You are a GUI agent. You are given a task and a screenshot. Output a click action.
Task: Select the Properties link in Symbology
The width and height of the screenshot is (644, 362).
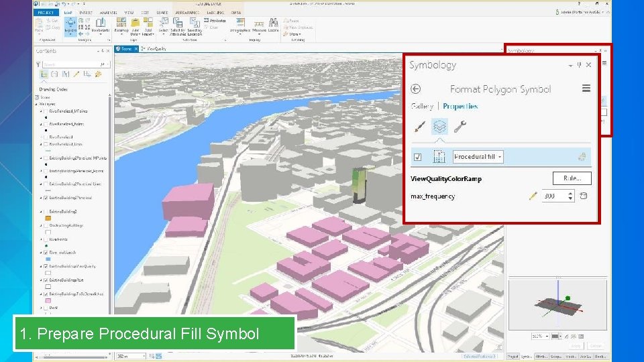coord(460,107)
